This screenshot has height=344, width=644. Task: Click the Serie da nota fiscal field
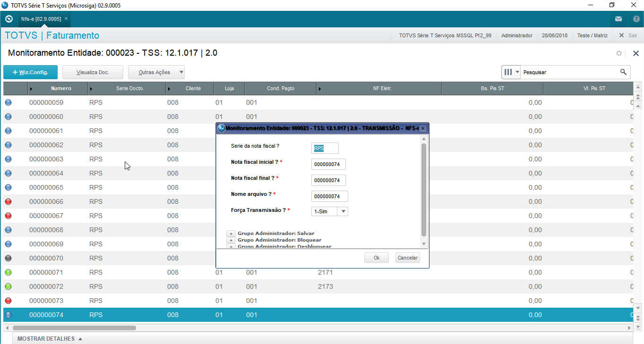tap(325, 148)
